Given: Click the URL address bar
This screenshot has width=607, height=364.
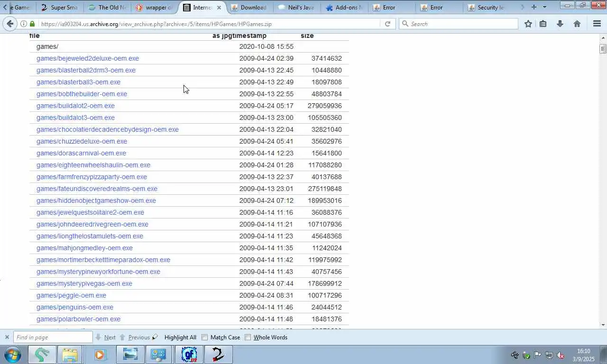Looking at the screenshot, I should (209, 24).
